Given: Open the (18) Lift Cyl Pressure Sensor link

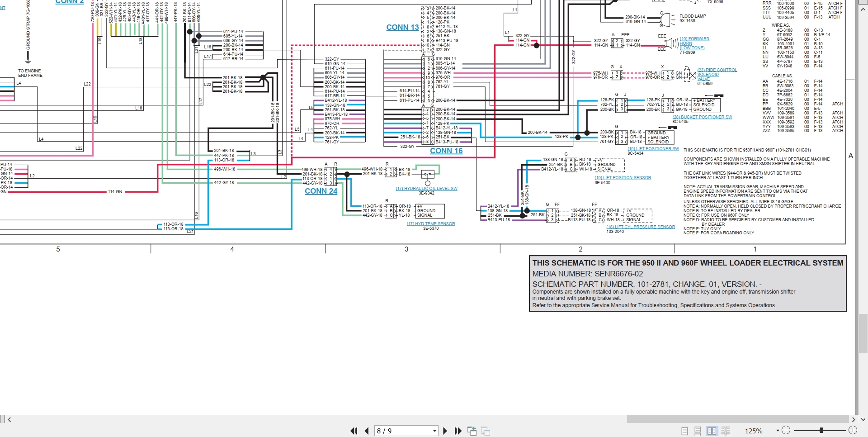Looking at the screenshot, I should point(641,227).
